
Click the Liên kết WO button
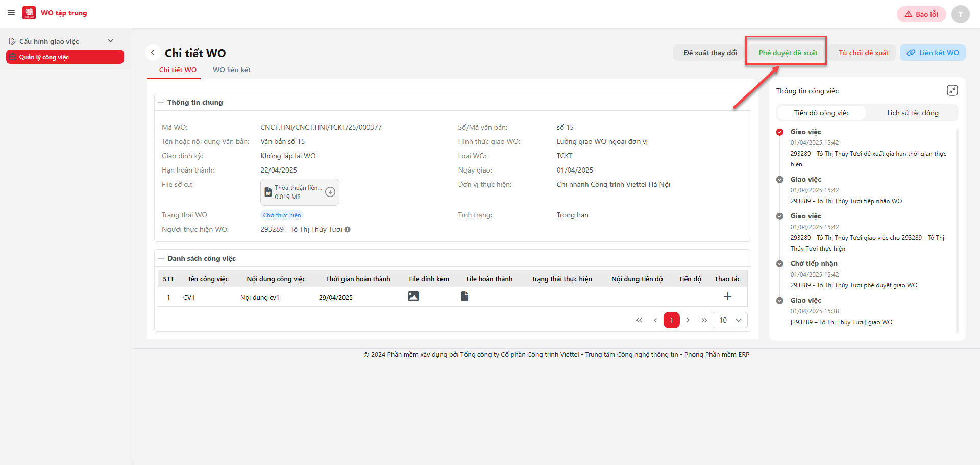tap(933, 53)
